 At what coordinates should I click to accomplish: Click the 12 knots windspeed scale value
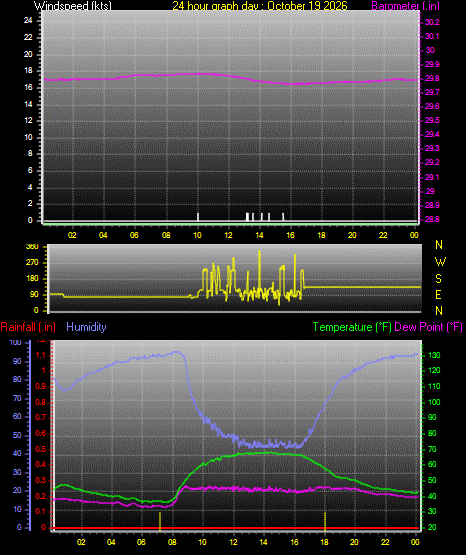[28, 120]
